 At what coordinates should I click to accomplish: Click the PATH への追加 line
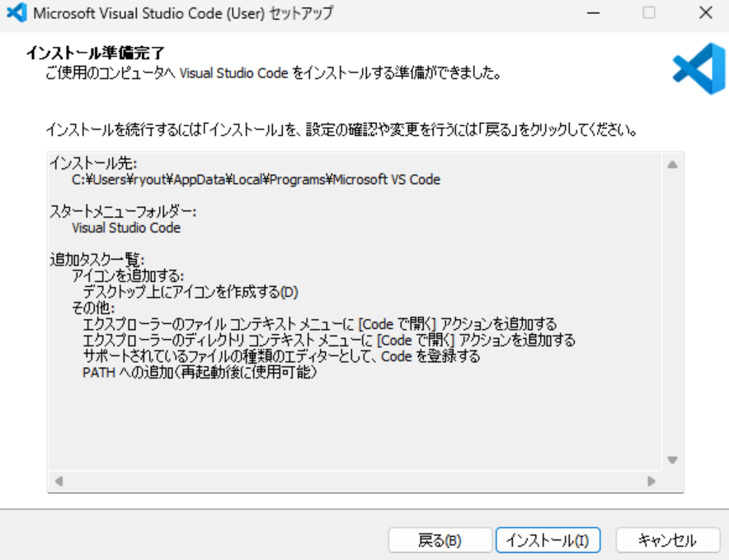(x=200, y=372)
